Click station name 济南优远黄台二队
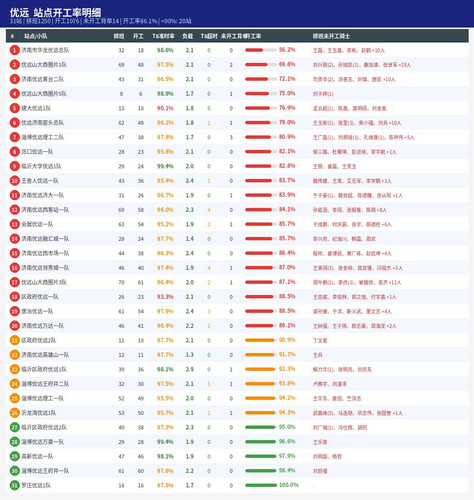 (43, 79)
